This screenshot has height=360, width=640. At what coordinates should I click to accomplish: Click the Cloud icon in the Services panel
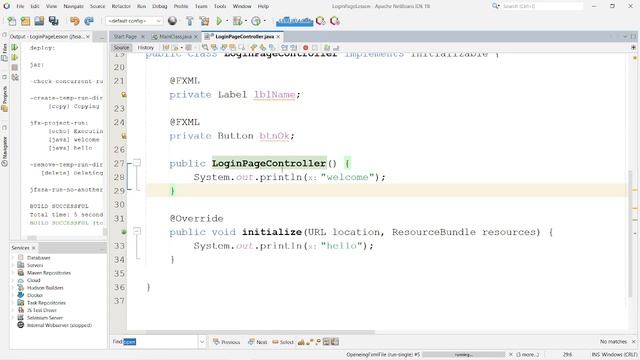click(21, 280)
